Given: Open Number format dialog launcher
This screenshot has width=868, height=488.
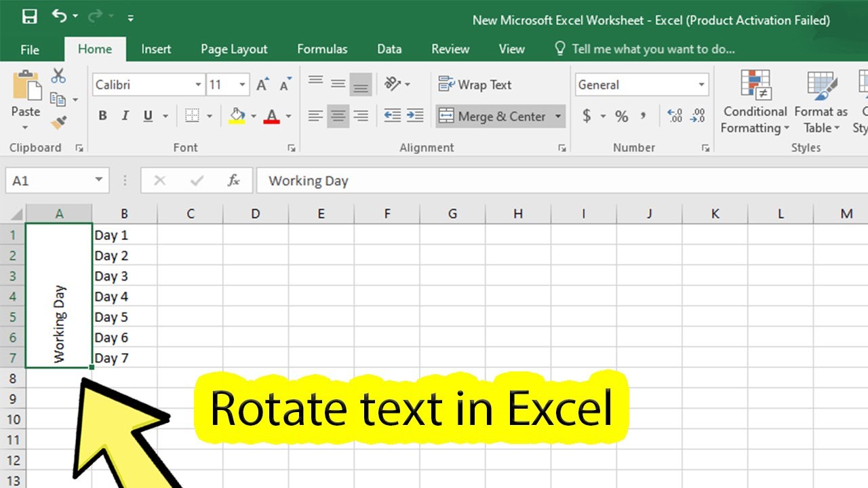Looking at the screenshot, I should pyautogui.click(x=705, y=148).
